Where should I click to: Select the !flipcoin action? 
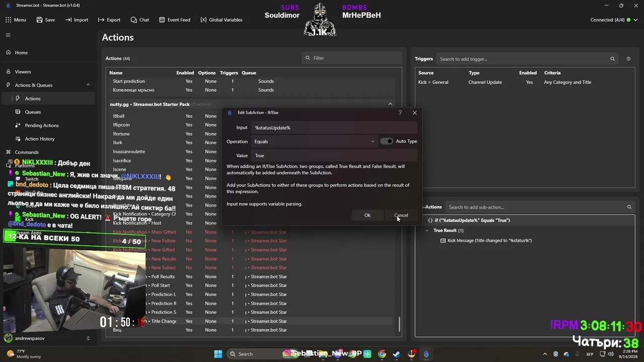pyautogui.click(x=121, y=125)
